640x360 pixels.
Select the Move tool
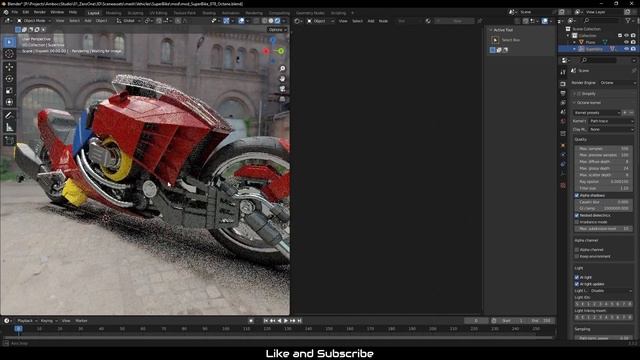[x=9, y=67]
